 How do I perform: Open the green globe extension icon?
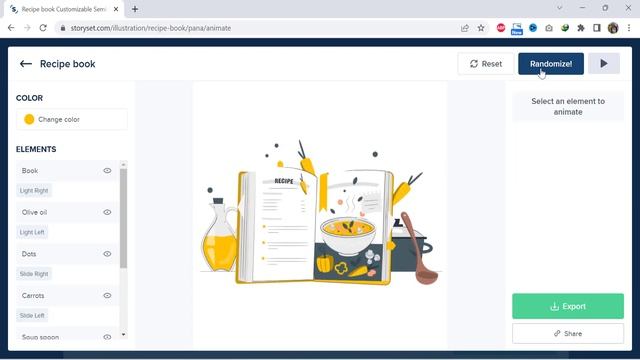565,28
